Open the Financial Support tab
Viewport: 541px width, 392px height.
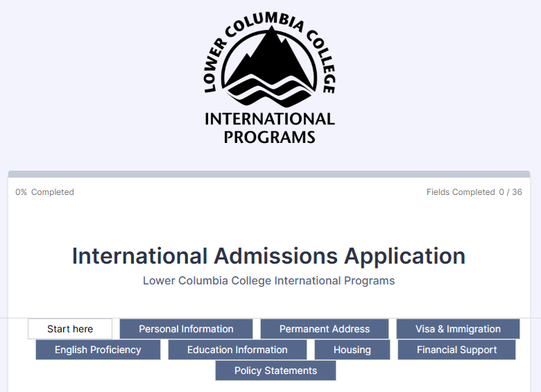coord(457,350)
